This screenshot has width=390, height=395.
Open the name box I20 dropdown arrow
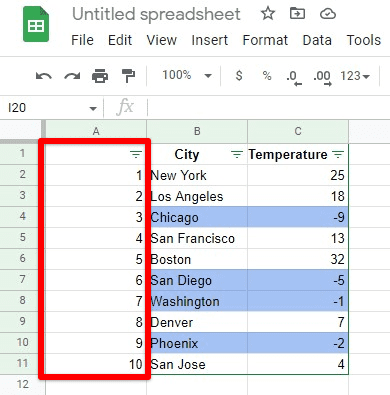point(93,109)
